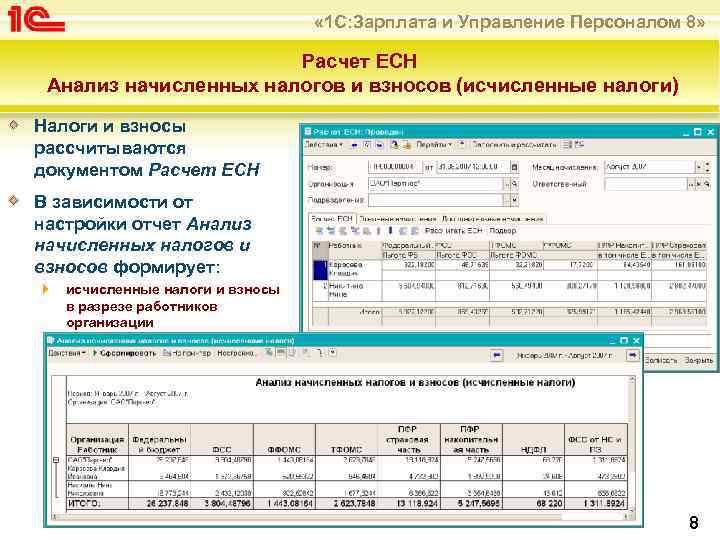The image size is (720, 540).
Task: Click Закрыть button in Расчет ЕСН window
Action: coord(698,360)
